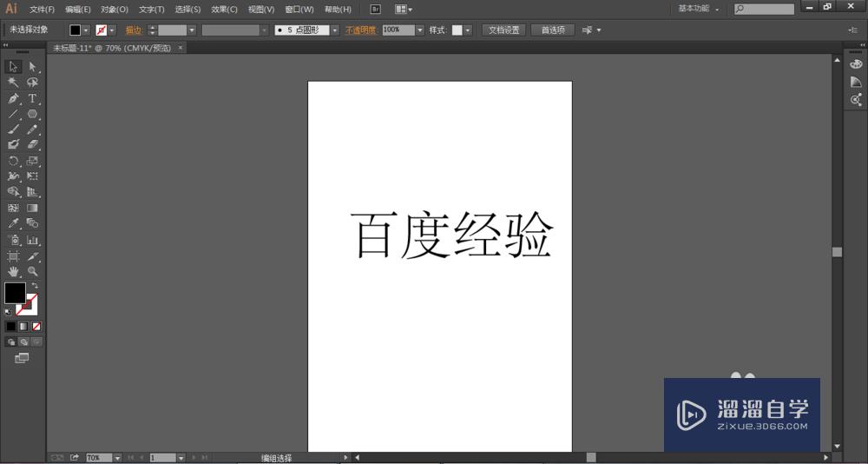Swap fill and stroke colors arrow
868x464 pixels.
pos(35,286)
